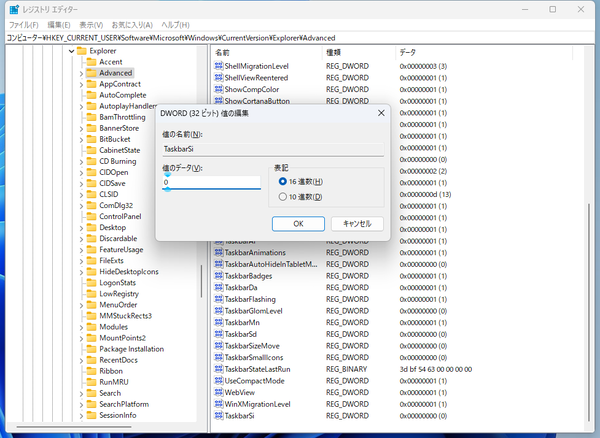This screenshot has height=438, width=600.
Task: Click the UseCompactMode value icon
Action: (x=218, y=381)
